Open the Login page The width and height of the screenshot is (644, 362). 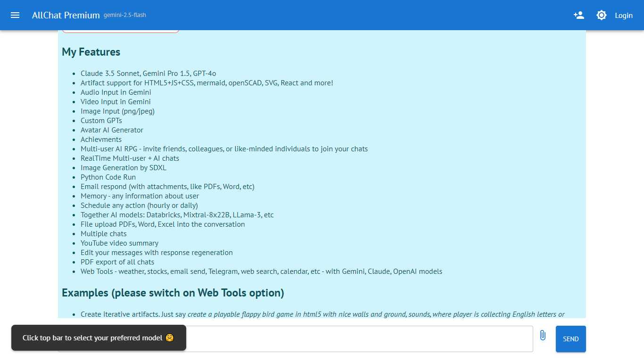(624, 15)
